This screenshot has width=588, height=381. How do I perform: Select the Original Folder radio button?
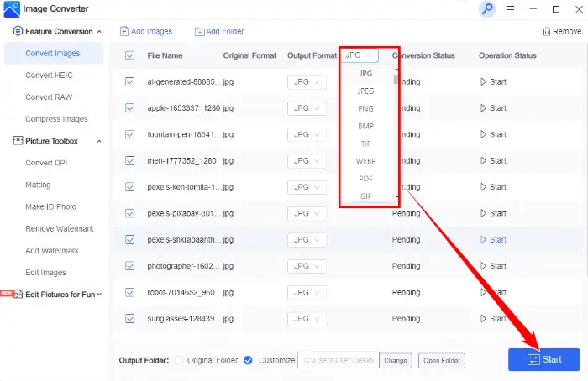178,360
